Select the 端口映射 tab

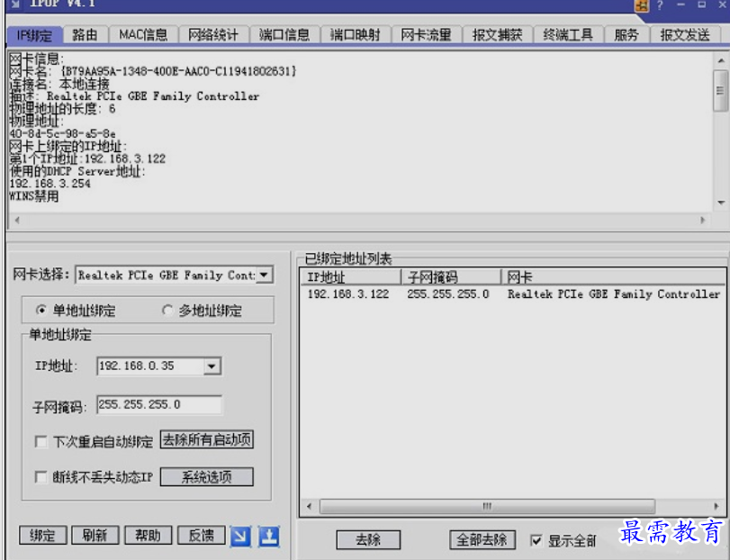click(356, 35)
